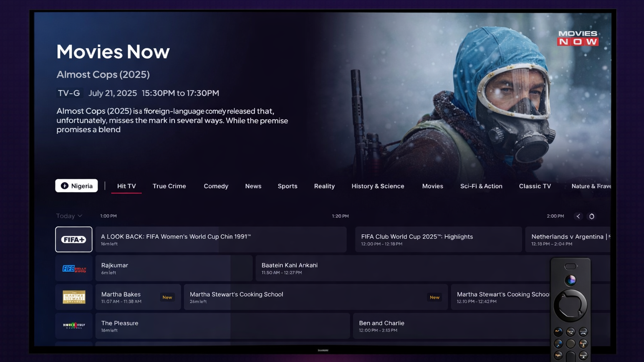Open Martha Stewart's Cooking School with 26m left
The width and height of the screenshot is (644, 362).
point(316,297)
